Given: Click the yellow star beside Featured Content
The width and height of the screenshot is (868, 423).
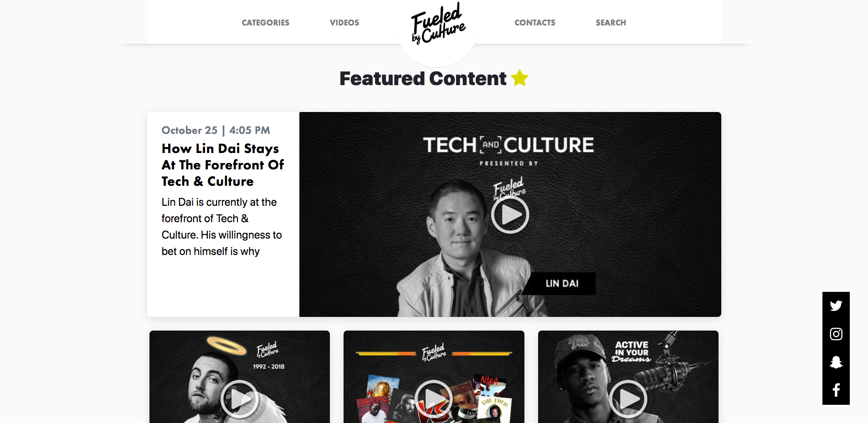Looking at the screenshot, I should pos(519,78).
